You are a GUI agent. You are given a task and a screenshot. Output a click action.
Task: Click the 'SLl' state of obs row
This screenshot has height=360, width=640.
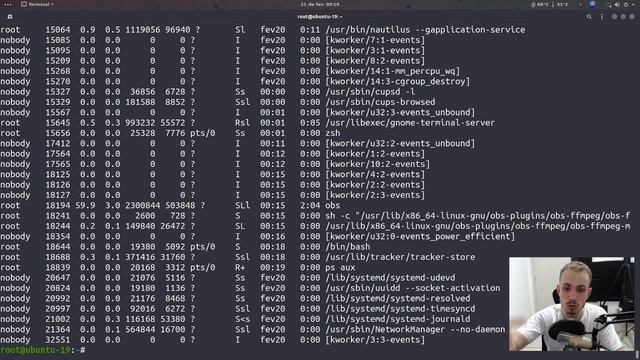click(242, 205)
